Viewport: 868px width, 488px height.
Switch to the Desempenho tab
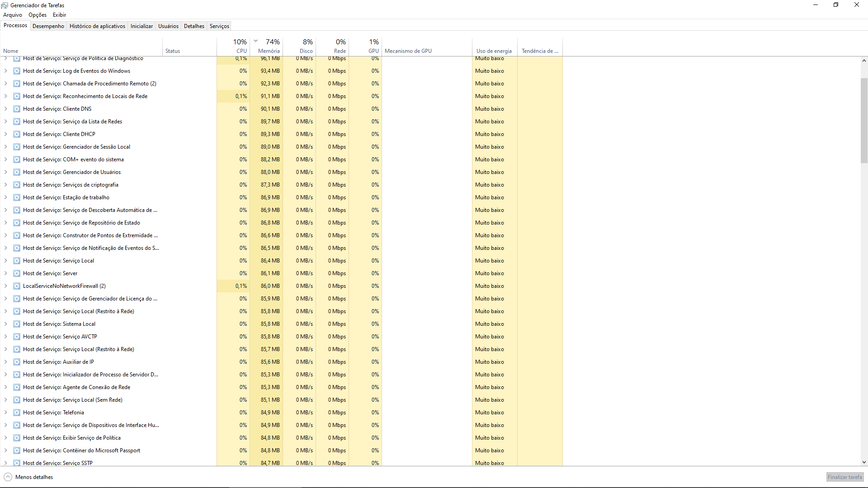(48, 26)
